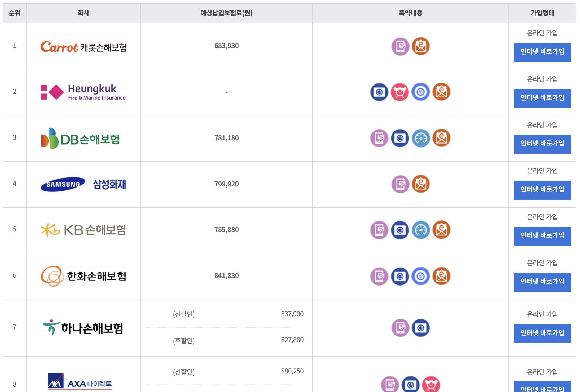Image resolution: width=580 pixels, height=392 pixels.
Task: Click Carrot row purple mobile discount icon
Action: pyautogui.click(x=400, y=46)
